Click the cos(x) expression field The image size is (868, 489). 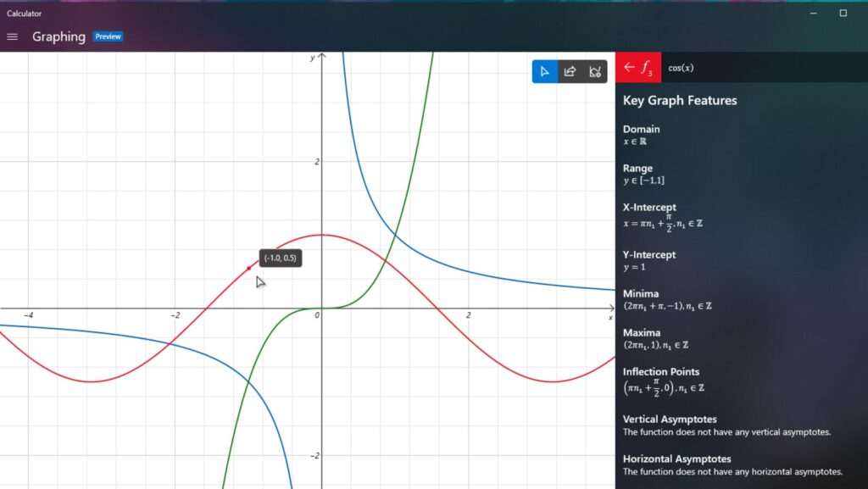tap(681, 68)
